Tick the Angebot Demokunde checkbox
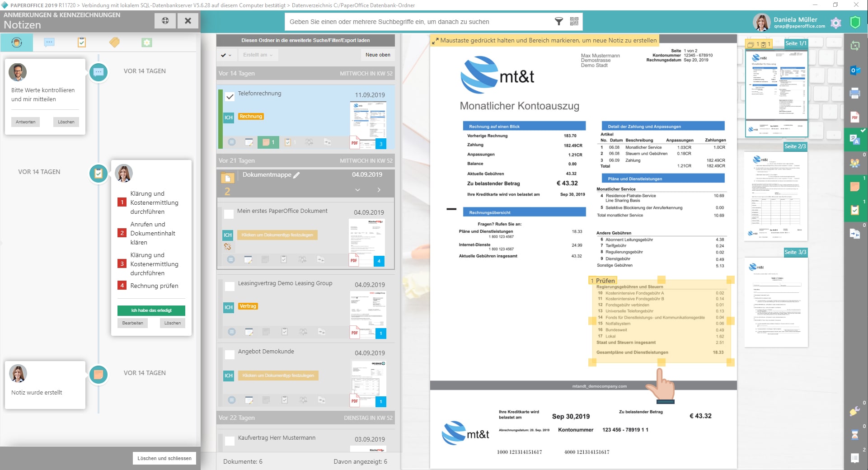The height and width of the screenshot is (470, 868). 230,354
